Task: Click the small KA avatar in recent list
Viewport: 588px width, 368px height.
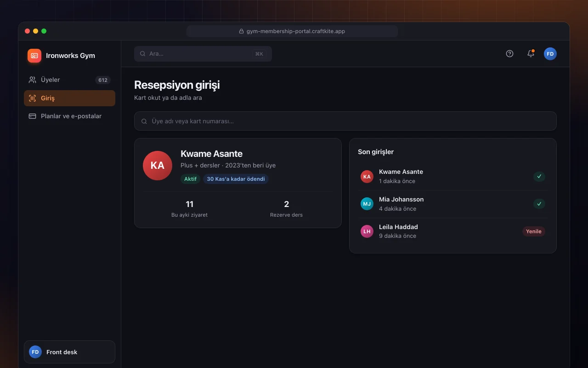Action: 367,177
